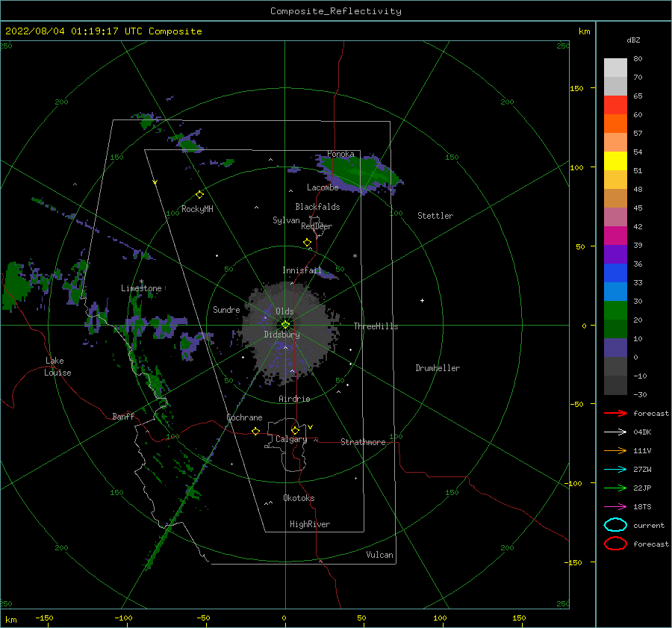This screenshot has height=628, width=672.
Task: Select the bright green 30-20 dBZ swatch
Action: click(615, 310)
